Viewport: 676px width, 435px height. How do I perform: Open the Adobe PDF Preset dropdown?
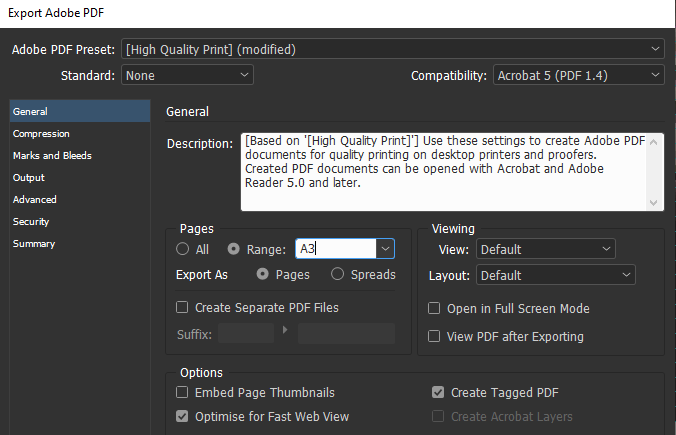pos(392,50)
